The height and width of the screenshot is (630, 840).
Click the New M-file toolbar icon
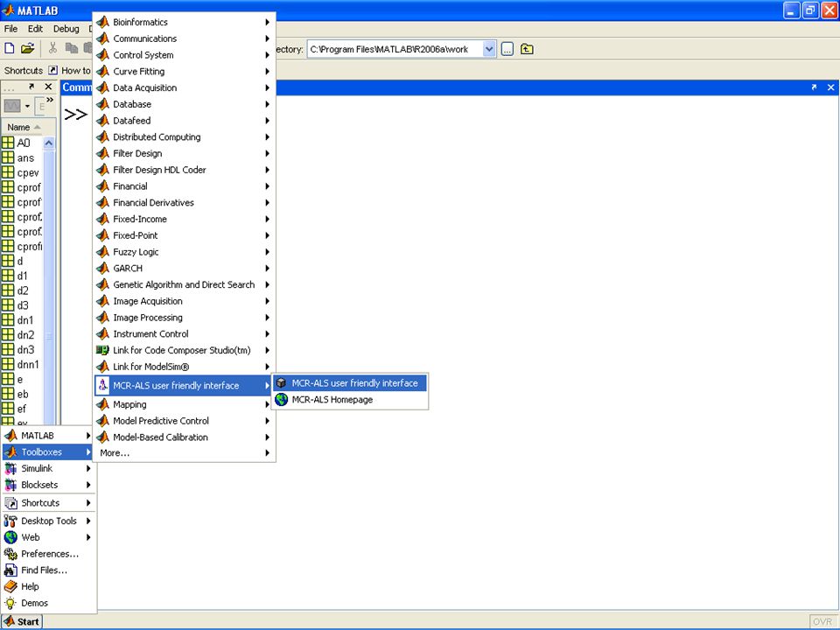[x=9, y=49]
